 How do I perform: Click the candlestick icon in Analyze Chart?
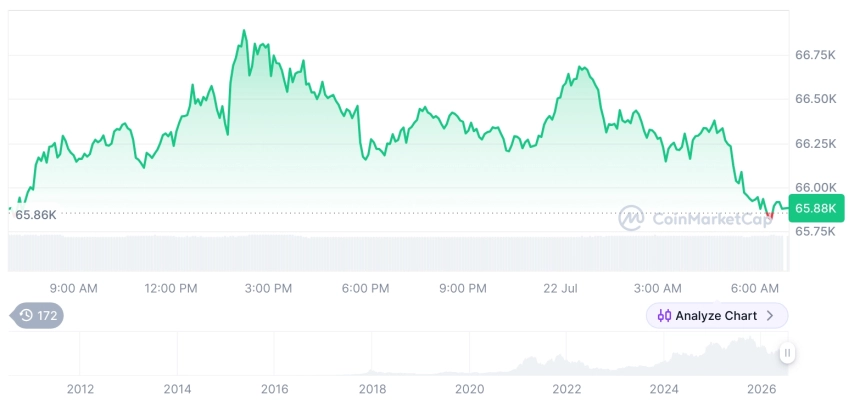coord(664,316)
